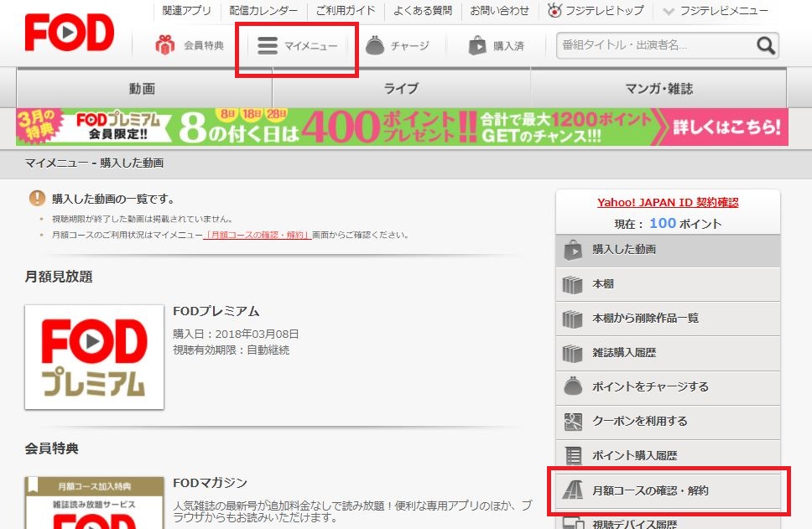
Task: Click the books icon beside 本棚から削除作品一覧
Action: point(573,319)
